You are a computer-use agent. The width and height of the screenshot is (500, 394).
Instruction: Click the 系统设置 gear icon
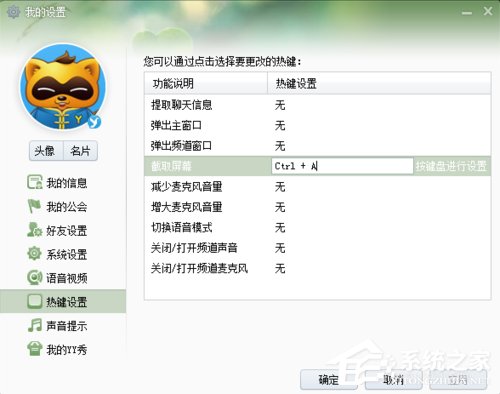(34, 253)
